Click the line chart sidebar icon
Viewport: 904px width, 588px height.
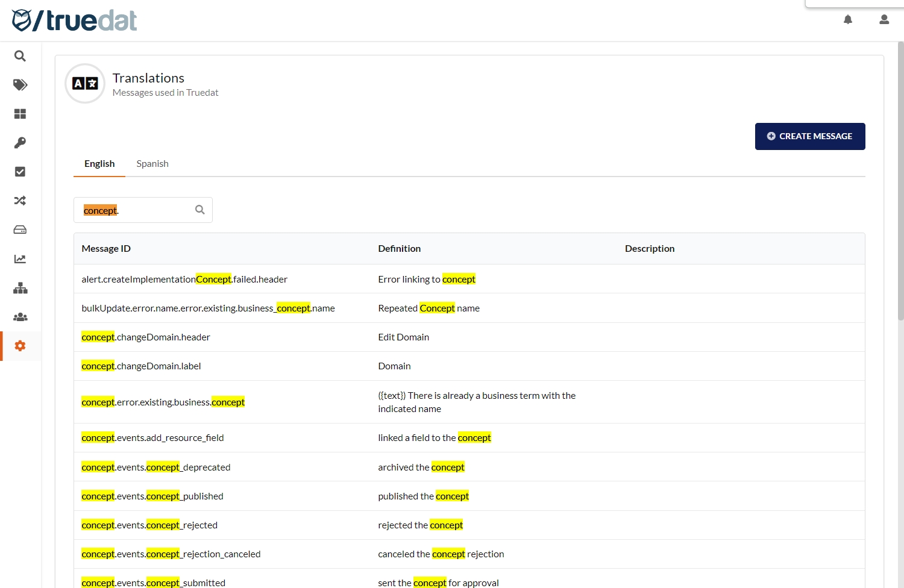20,259
